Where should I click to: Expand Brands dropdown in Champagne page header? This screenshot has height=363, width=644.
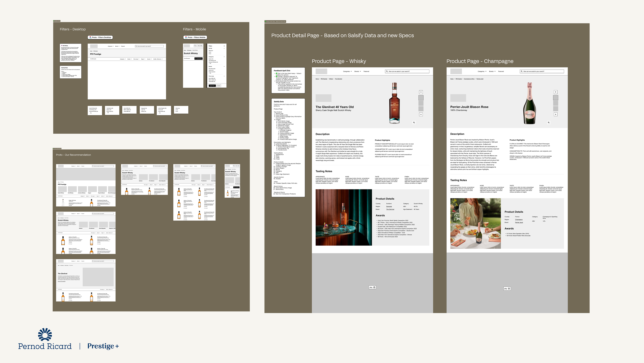pyautogui.click(x=492, y=71)
